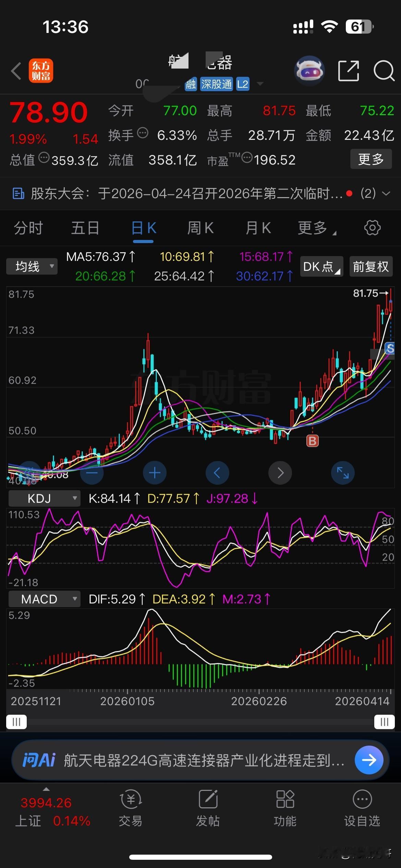Open the 发帖 post tab

208,808
